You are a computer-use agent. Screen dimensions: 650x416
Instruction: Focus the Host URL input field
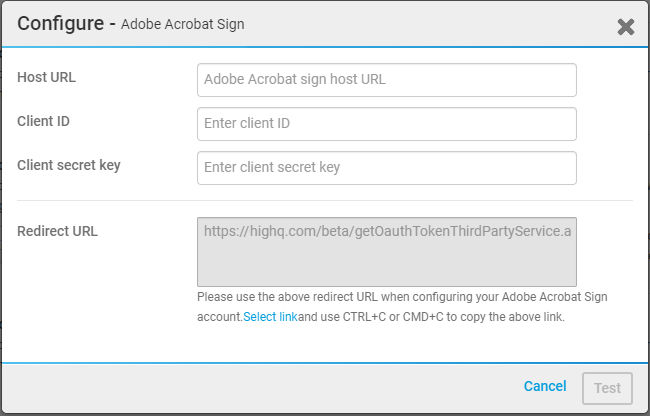coord(387,80)
